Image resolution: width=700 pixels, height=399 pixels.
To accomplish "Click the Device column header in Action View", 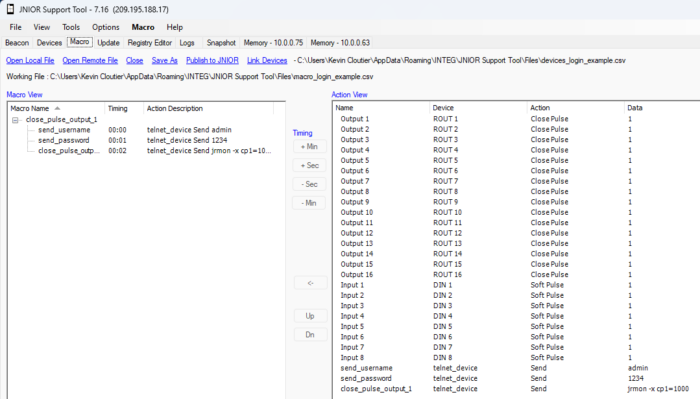I will pos(478,108).
